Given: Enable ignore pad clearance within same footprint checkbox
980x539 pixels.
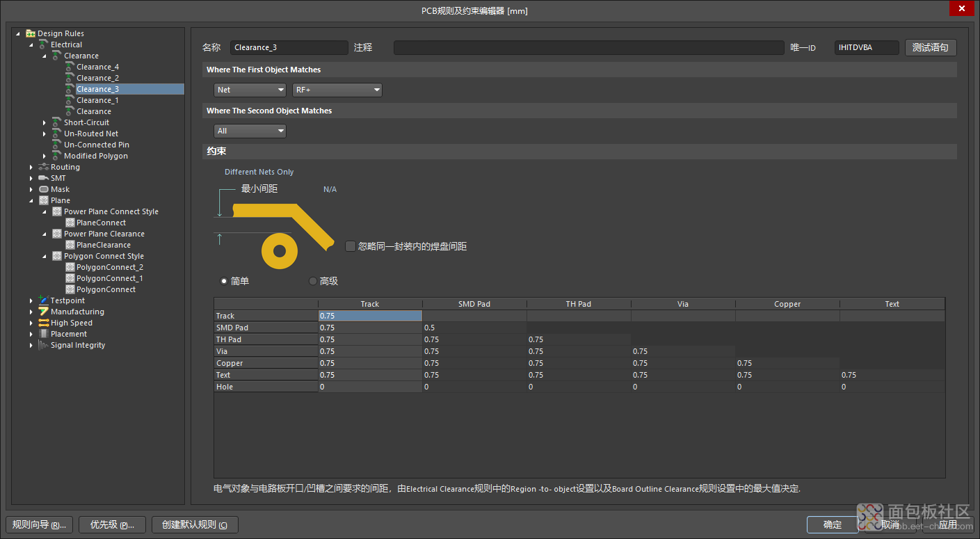Looking at the screenshot, I should coord(350,246).
